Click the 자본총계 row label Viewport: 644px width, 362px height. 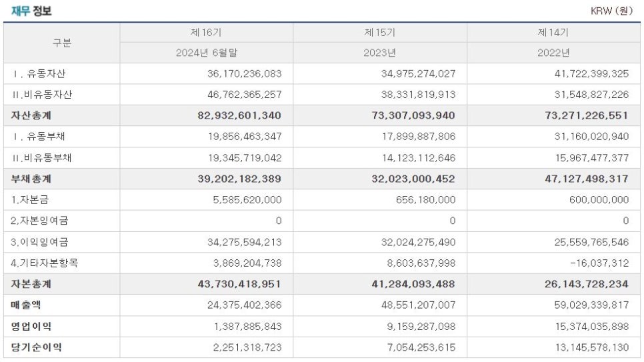(31, 284)
